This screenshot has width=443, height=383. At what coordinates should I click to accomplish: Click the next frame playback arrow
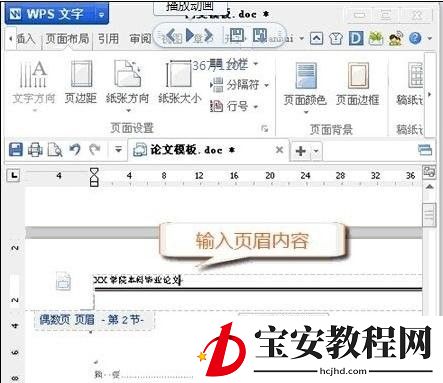[208, 35]
